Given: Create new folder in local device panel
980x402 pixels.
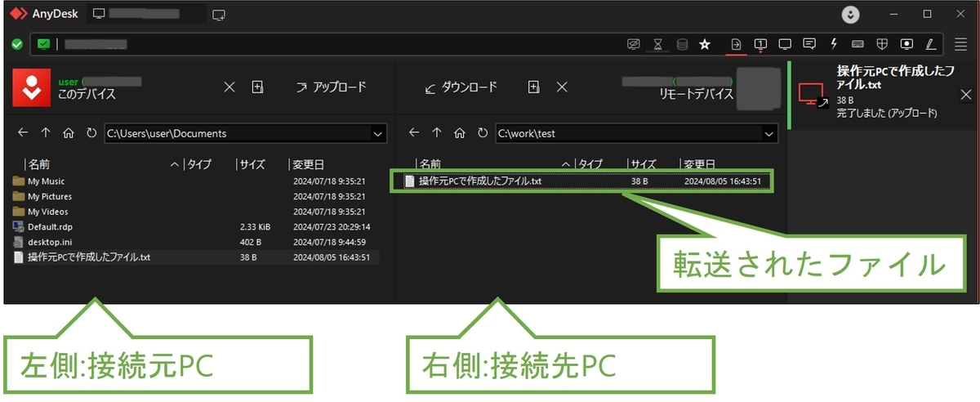Looking at the screenshot, I should pyautogui.click(x=257, y=87).
